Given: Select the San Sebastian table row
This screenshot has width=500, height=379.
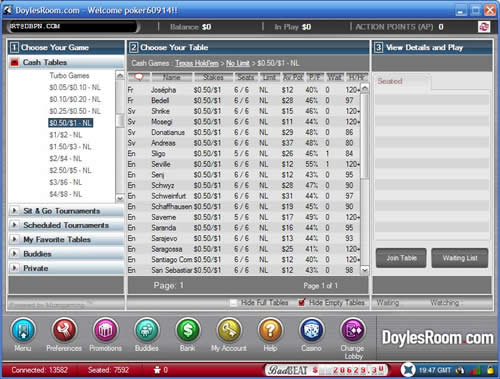Looking at the screenshot, I should (244, 270).
